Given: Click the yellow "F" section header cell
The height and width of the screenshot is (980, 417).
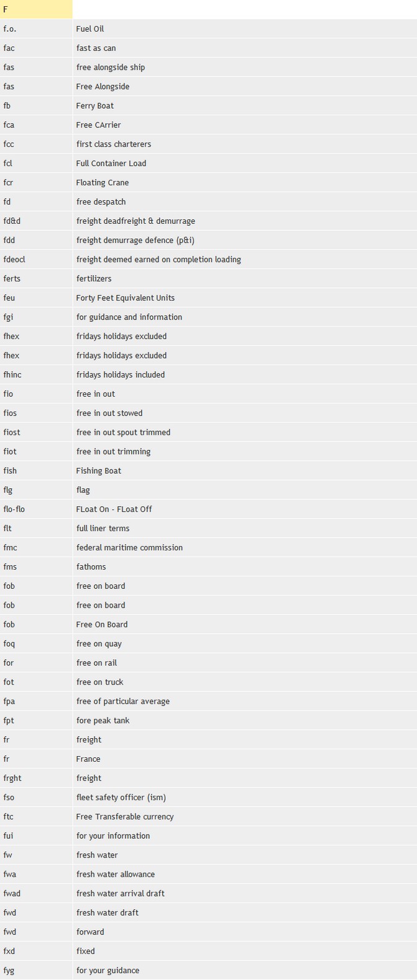Looking at the screenshot, I should [x=35, y=9].
